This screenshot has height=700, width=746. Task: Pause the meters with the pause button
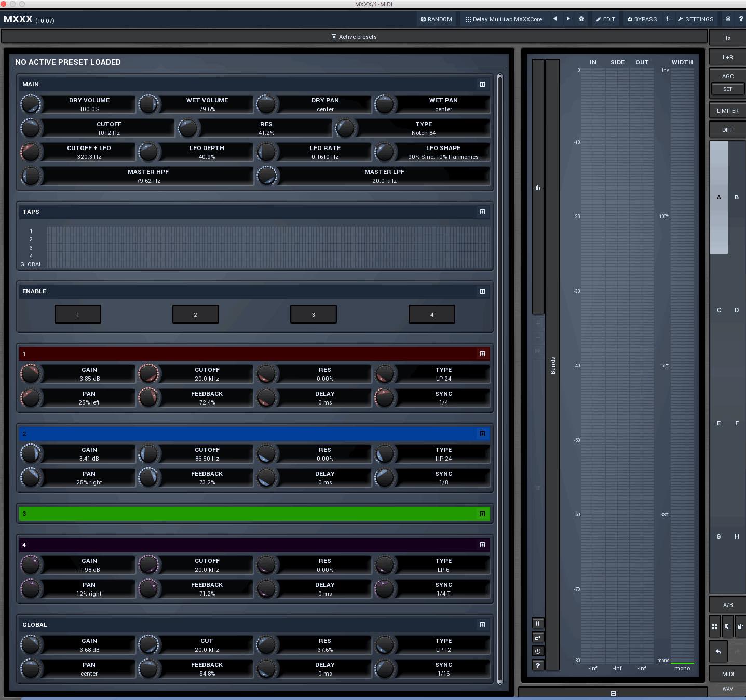(538, 623)
